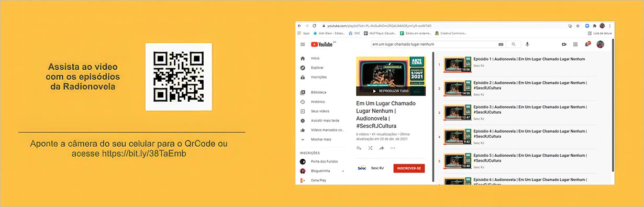This screenshot has height=207, width=644.
Task: Open the notifications bell
Action: (x=587, y=45)
